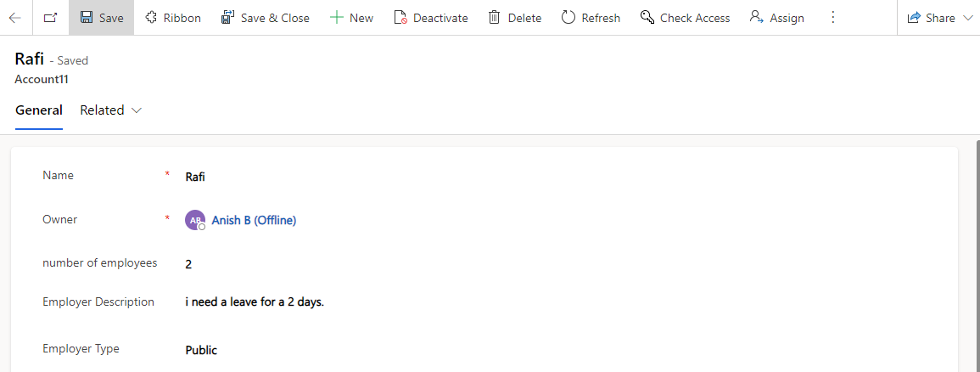980x372 pixels.
Task: Click the Share button
Action: pos(932,18)
